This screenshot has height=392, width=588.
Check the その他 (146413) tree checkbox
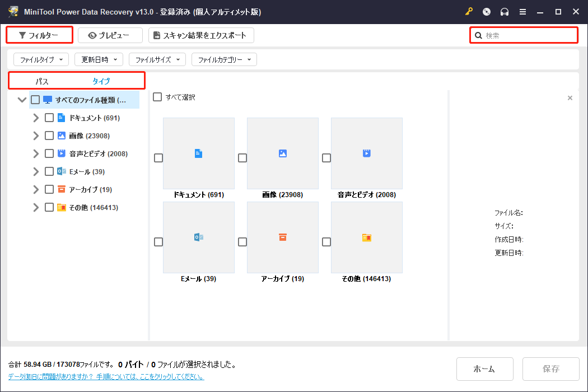[x=49, y=207]
